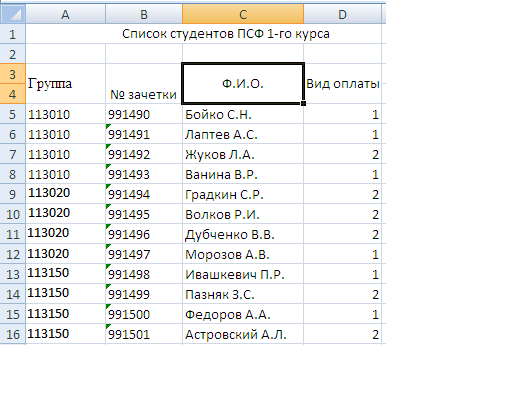
Task: Select cell with 'Пазняк З.С.'
Action: click(x=243, y=294)
